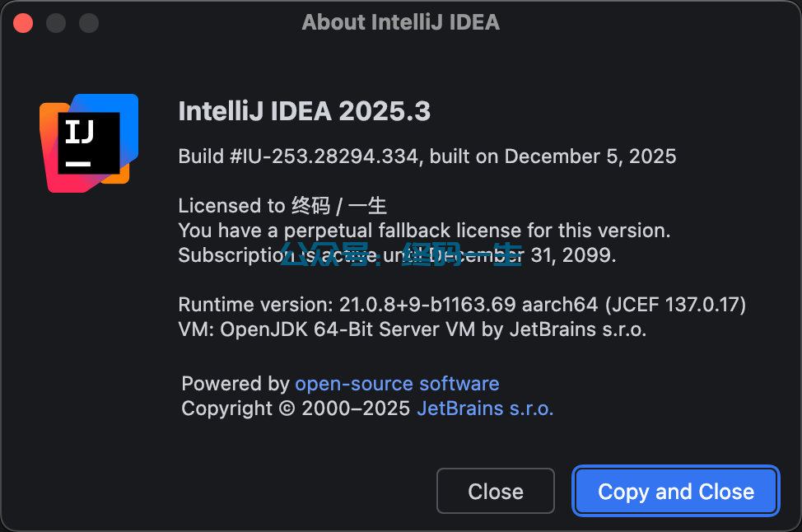This screenshot has height=532, width=802.
Task: Click the Copy and Close button
Action: click(675, 492)
